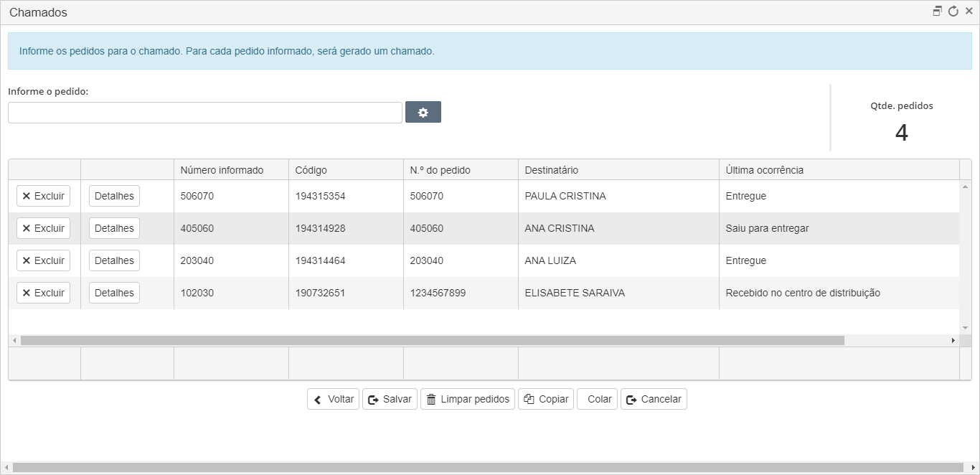Click the Voltar button
This screenshot has height=475, width=980.
coord(333,399)
